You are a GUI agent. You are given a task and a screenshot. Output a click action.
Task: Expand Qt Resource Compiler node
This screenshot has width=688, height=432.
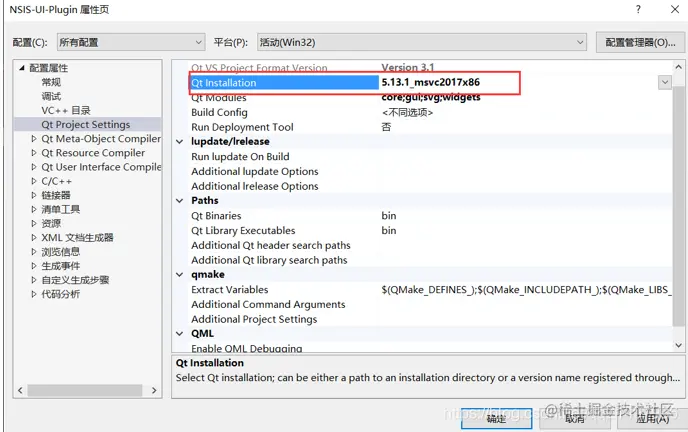34,153
